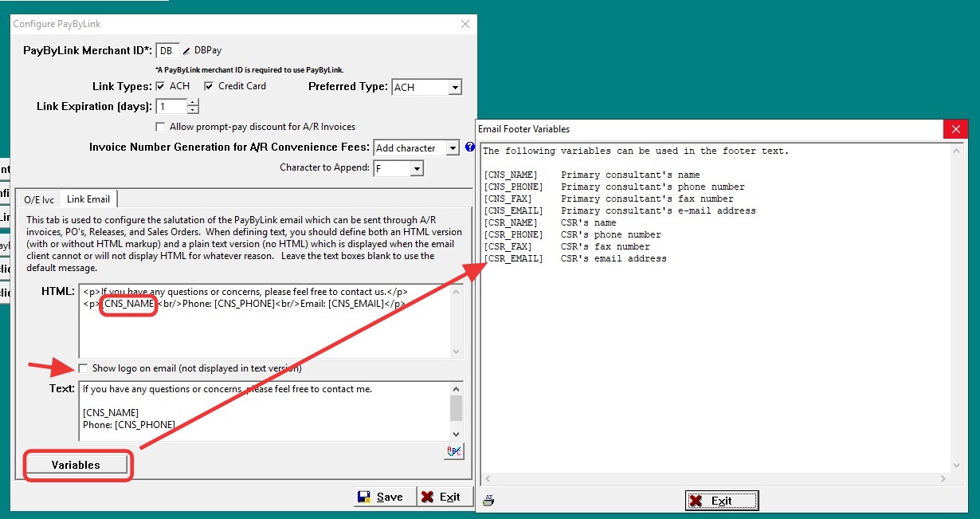Click the [CNS_FAX] variable line

(x=608, y=199)
